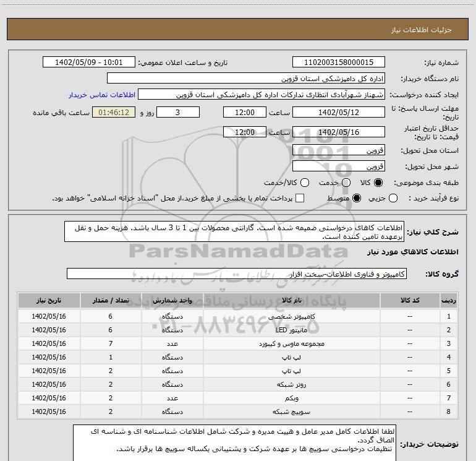Click the تاریخ نیاز column header
Viewport: 476px width, 461px height.
tap(49, 301)
